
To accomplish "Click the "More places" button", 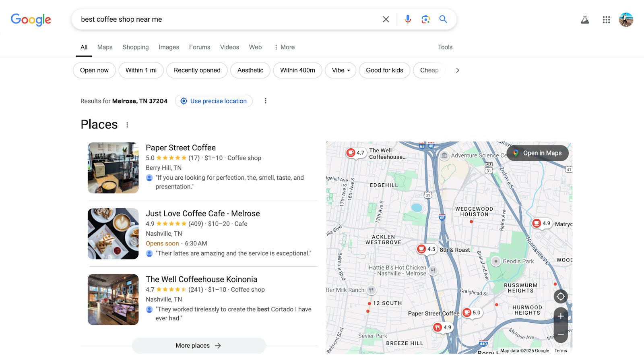I will [x=198, y=345].
